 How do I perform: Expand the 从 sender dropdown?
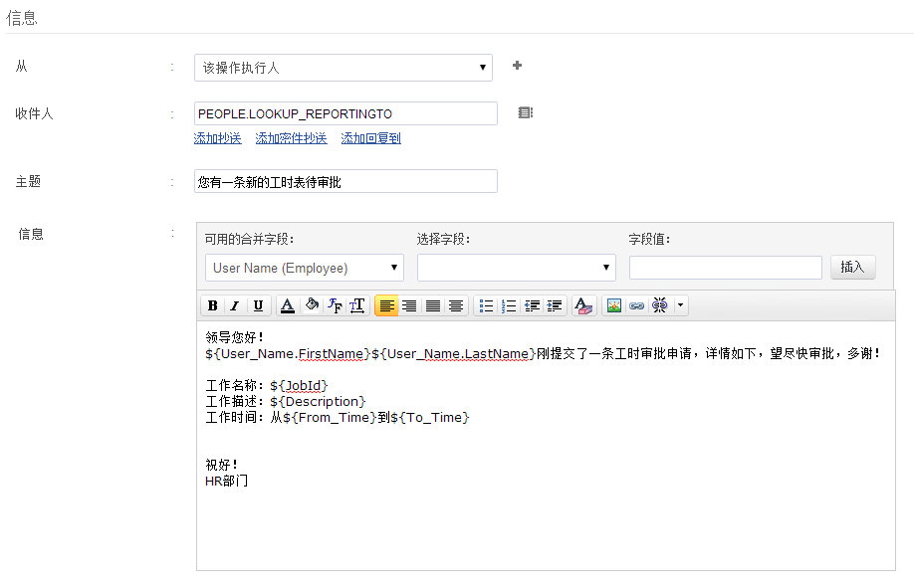tap(343, 68)
